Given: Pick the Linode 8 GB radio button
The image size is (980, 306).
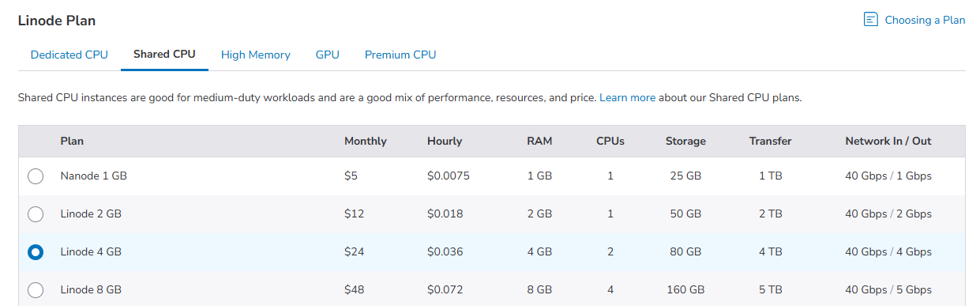Looking at the screenshot, I should tap(36, 289).
